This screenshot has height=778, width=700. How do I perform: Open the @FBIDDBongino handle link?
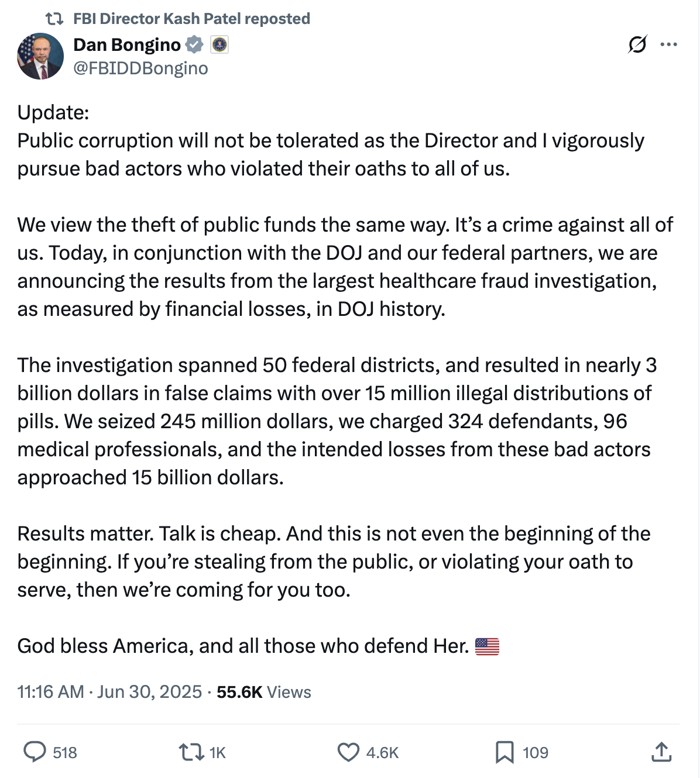coord(140,68)
